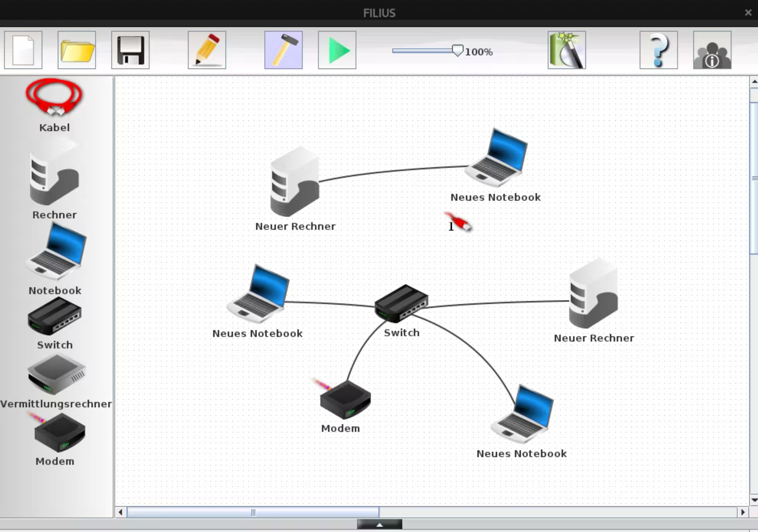
Task: Select the Switch device on canvas
Action: (x=401, y=304)
